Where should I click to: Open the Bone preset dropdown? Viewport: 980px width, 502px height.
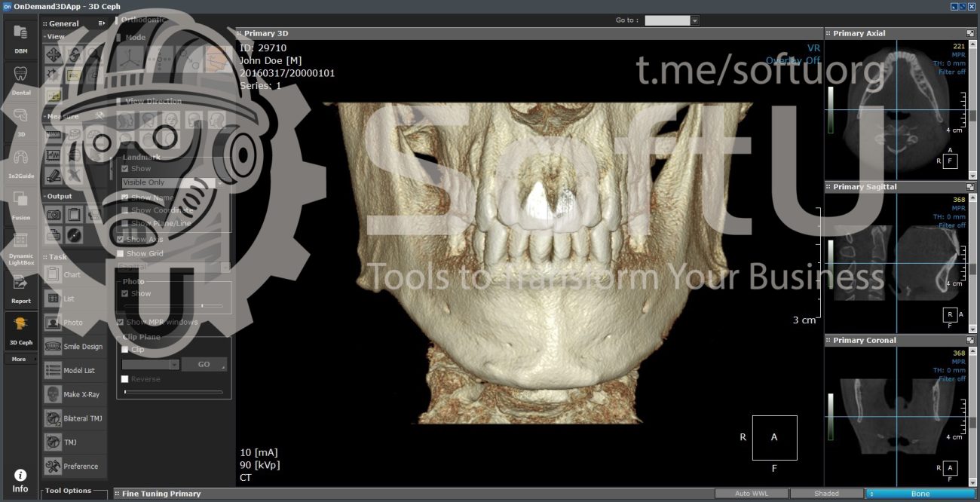click(920, 494)
